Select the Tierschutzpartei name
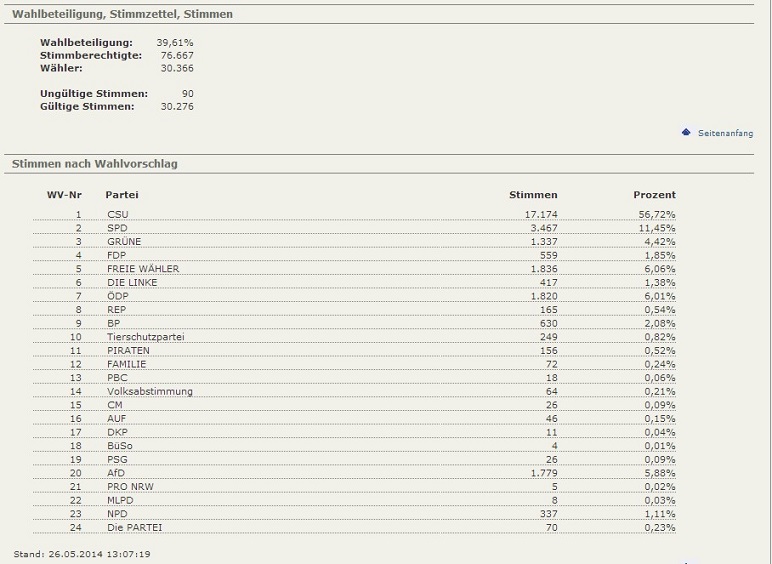Viewport: 772px width, 564px height. pyautogui.click(x=146, y=337)
